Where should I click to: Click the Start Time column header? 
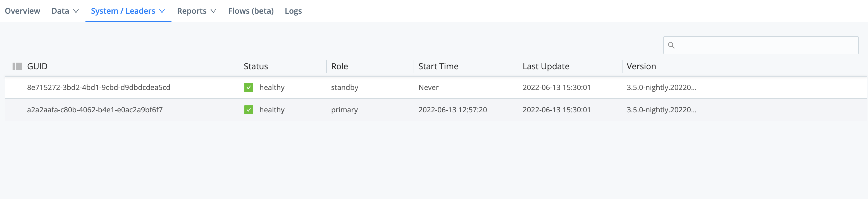pos(438,66)
